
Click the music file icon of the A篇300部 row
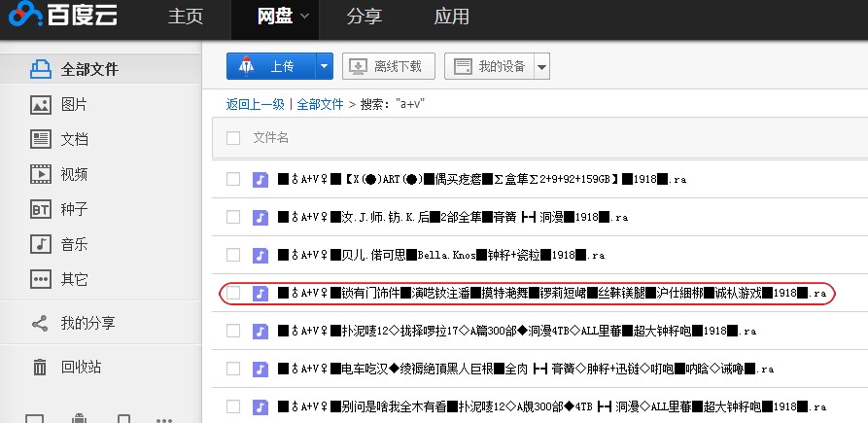point(260,331)
